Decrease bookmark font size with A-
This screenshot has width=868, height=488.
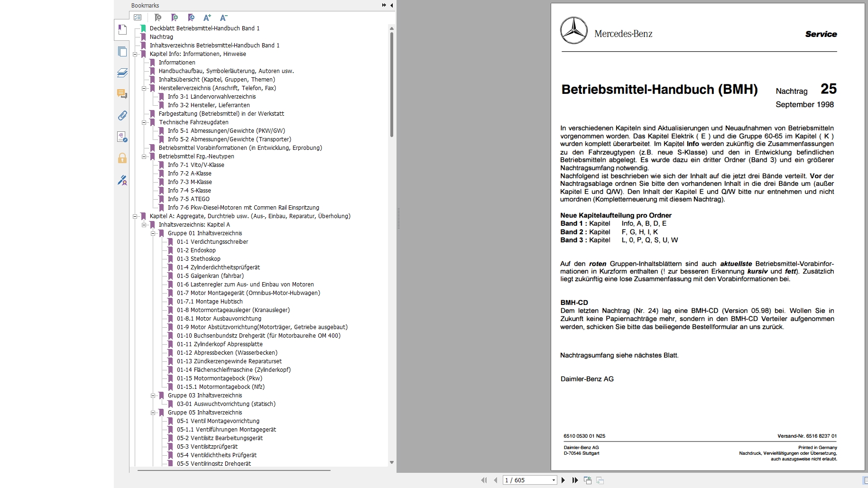(223, 18)
